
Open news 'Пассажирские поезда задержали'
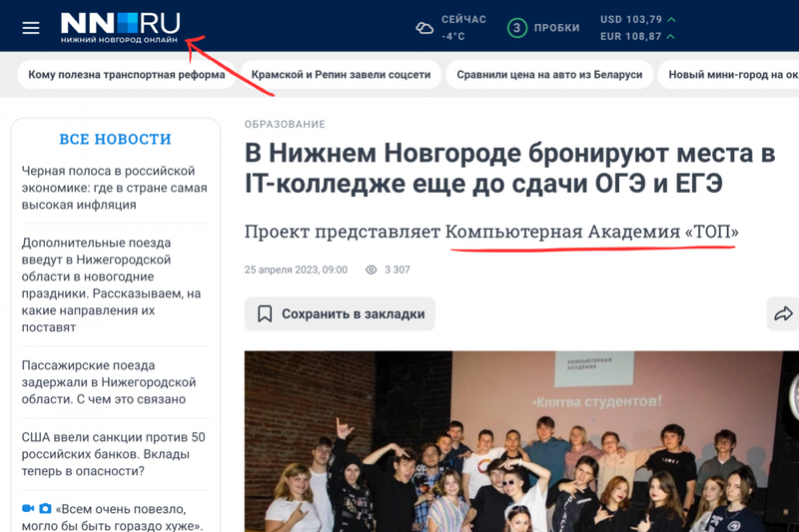109,382
